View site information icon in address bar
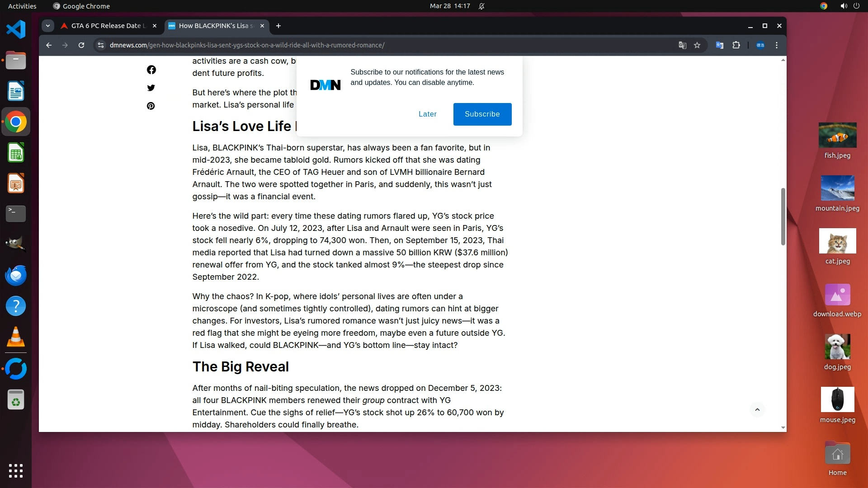The image size is (868, 488). tap(101, 45)
